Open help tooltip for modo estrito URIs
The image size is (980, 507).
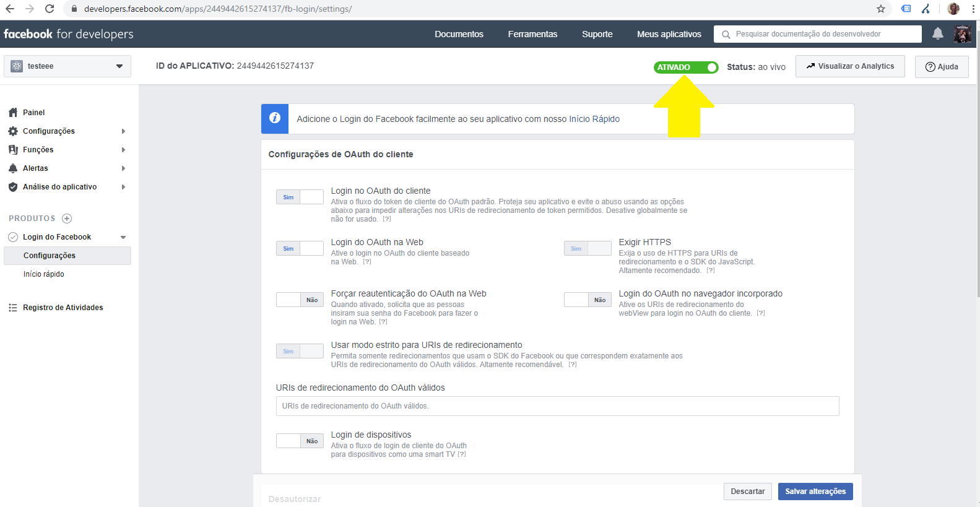[573, 365]
